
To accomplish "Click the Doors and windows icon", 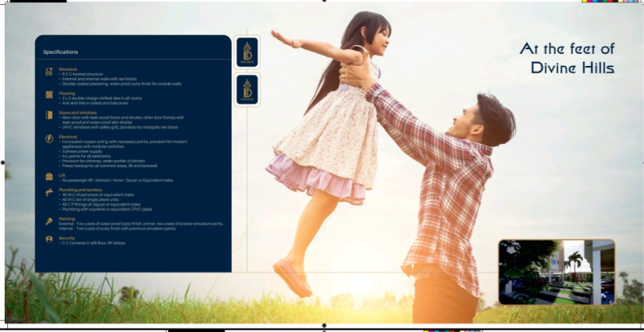I will [49, 115].
